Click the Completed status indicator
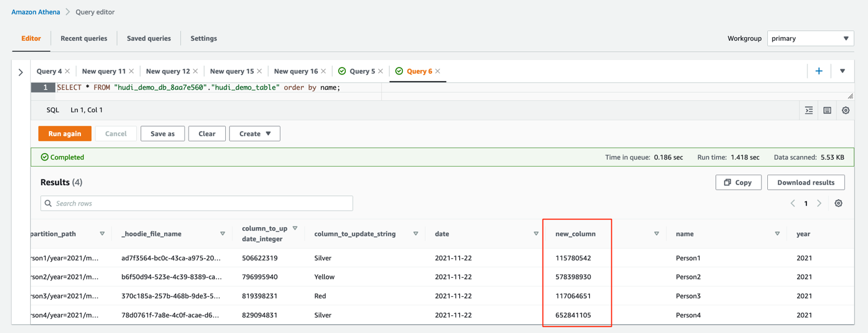Image resolution: width=868 pixels, height=333 pixels. pyautogui.click(x=62, y=157)
